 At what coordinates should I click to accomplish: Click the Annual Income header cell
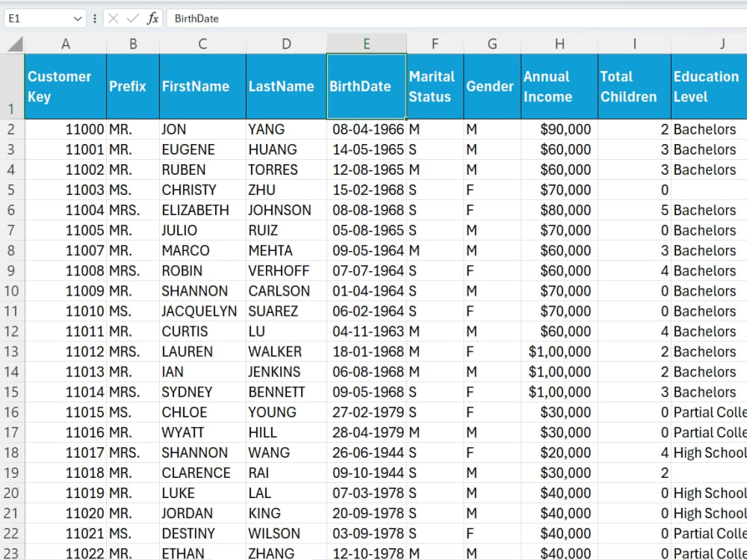[560, 86]
